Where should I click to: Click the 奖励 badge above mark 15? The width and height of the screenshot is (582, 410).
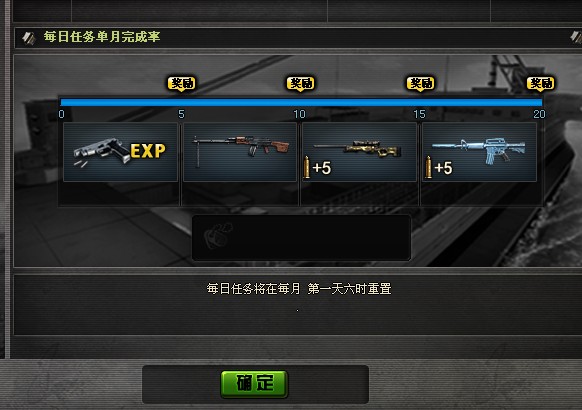coord(421,83)
